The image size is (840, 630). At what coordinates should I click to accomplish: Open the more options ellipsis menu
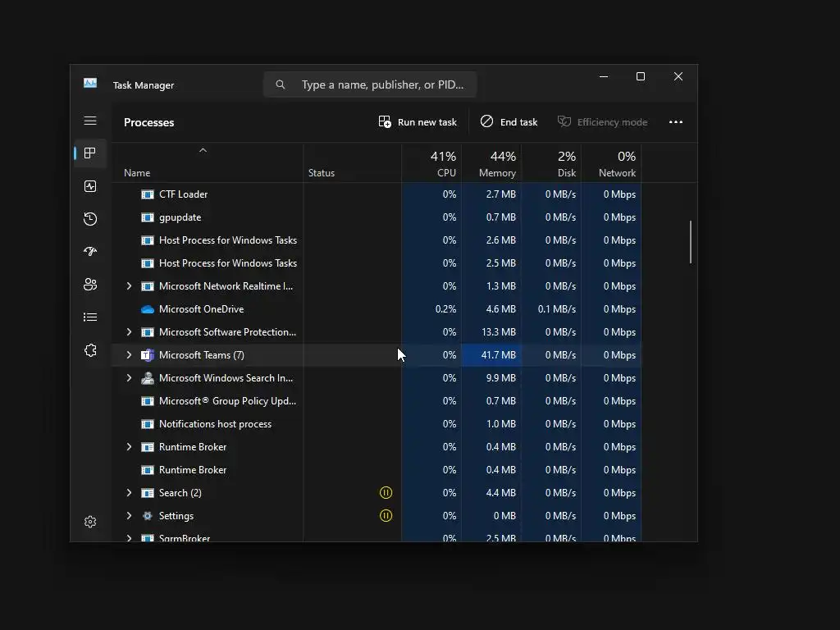(x=676, y=122)
